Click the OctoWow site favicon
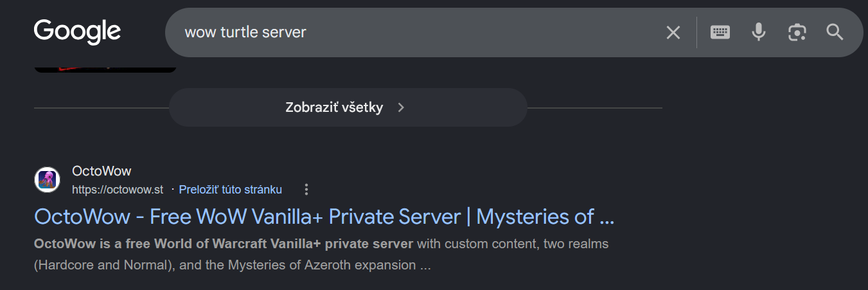868x290 pixels. click(x=47, y=179)
